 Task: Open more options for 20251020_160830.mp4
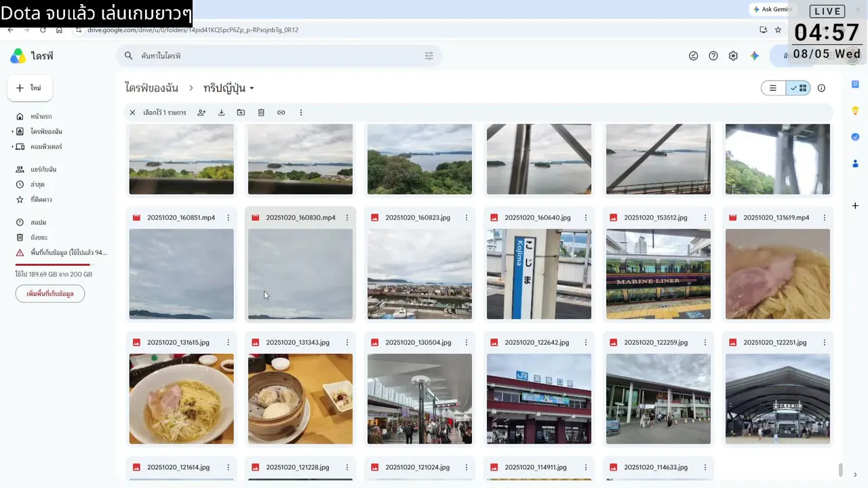tap(347, 218)
